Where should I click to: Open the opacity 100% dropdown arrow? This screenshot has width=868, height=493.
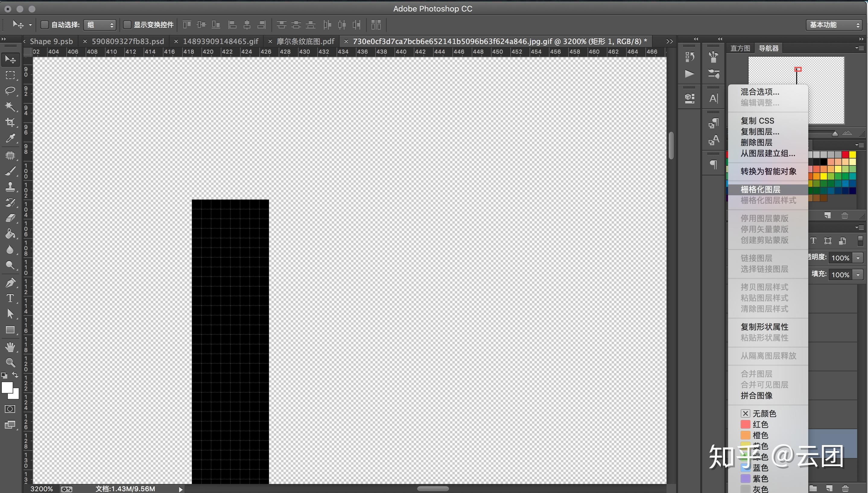tap(858, 258)
